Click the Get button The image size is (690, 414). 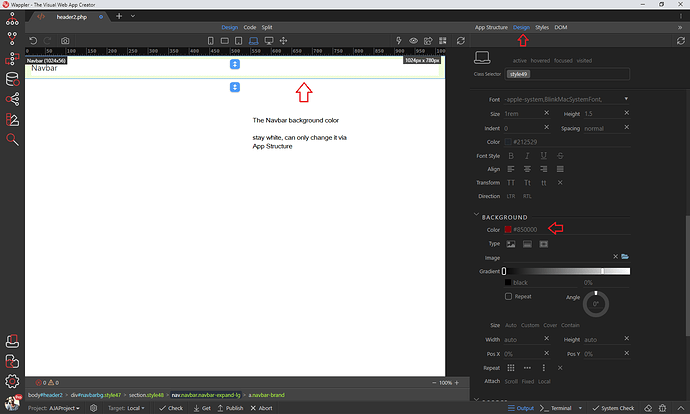pyautogui.click(x=202, y=408)
